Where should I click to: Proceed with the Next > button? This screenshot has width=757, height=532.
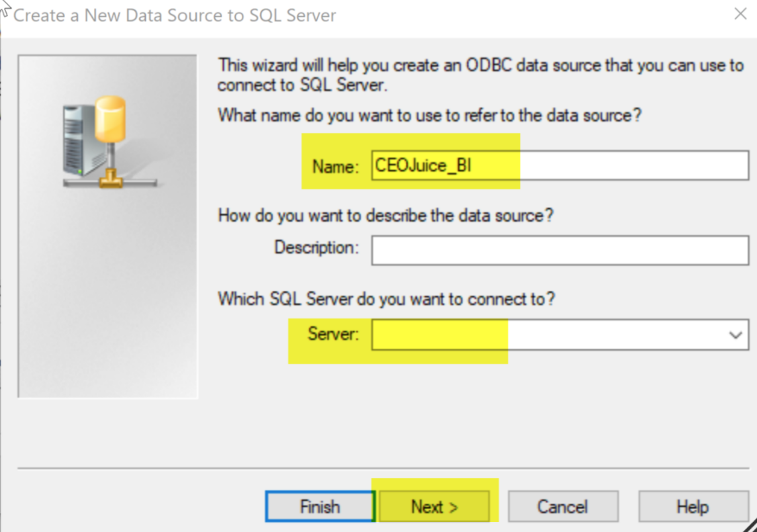click(x=434, y=507)
